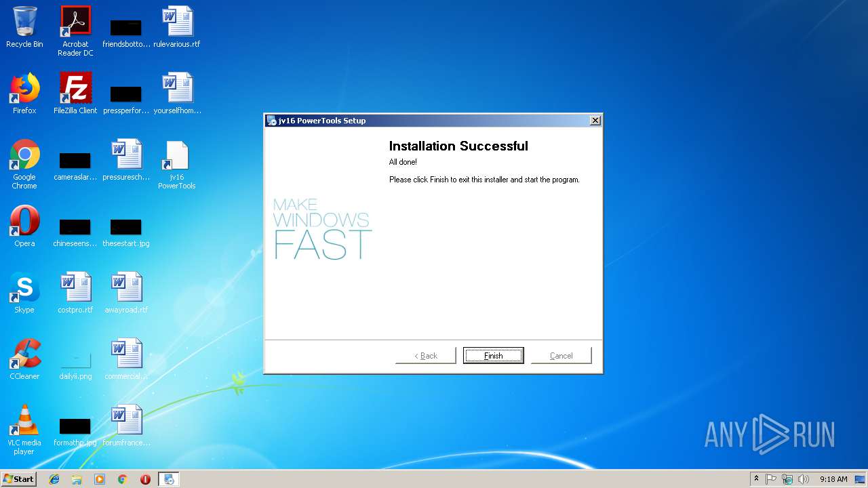Select the costpro.rtf file
The image size is (868, 488).
click(75, 293)
